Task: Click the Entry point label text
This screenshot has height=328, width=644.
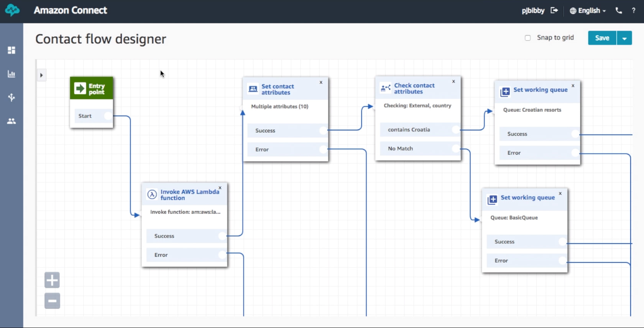Action: (x=97, y=89)
